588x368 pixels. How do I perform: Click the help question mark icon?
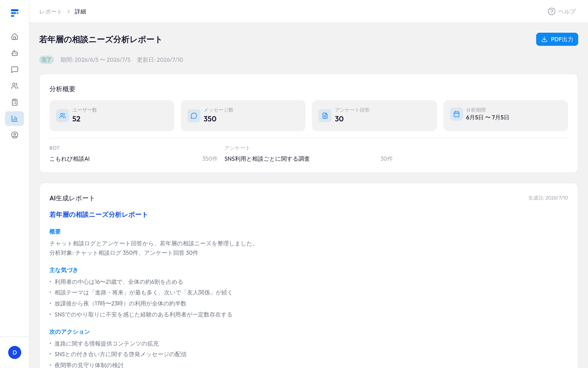(551, 11)
